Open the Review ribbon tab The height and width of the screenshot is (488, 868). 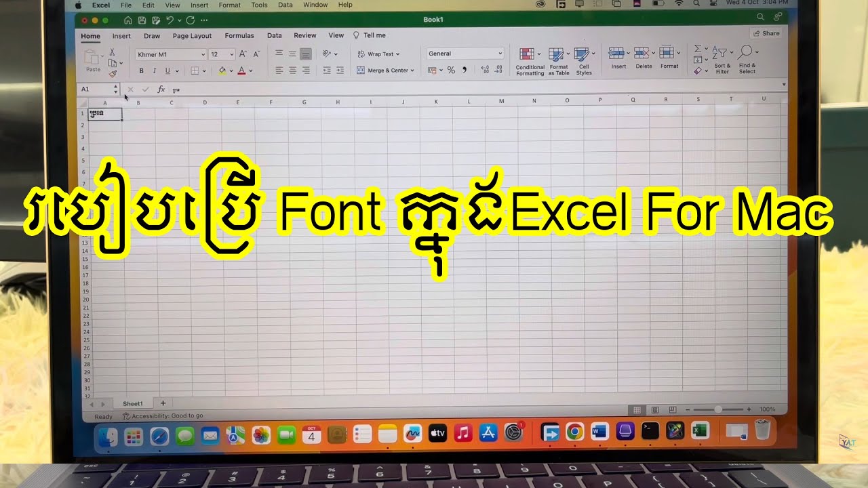[305, 36]
